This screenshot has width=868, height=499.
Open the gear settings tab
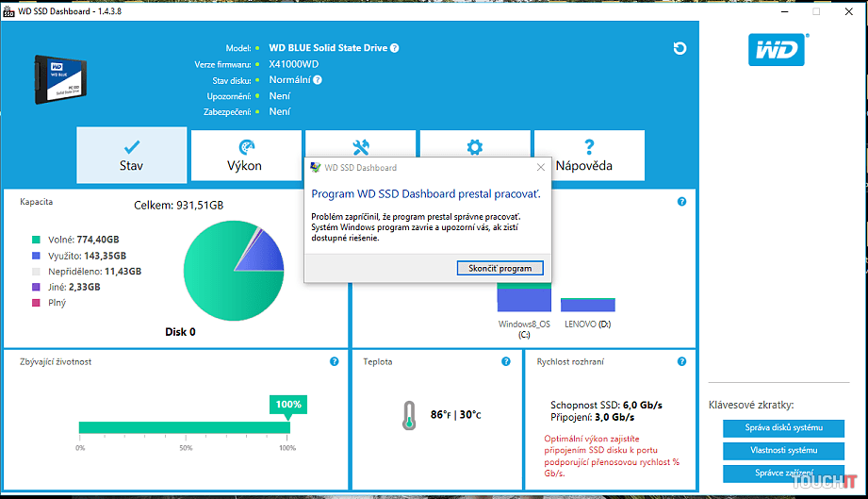(475, 147)
